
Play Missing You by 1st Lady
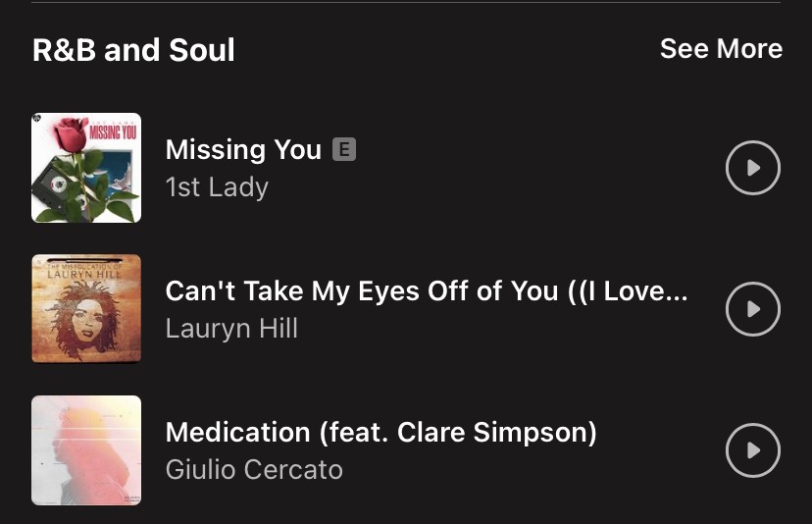click(752, 168)
